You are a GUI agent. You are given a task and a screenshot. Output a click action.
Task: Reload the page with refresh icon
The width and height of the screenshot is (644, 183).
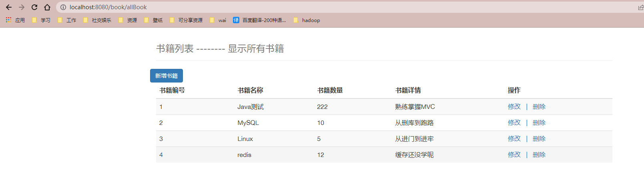(x=34, y=7)
